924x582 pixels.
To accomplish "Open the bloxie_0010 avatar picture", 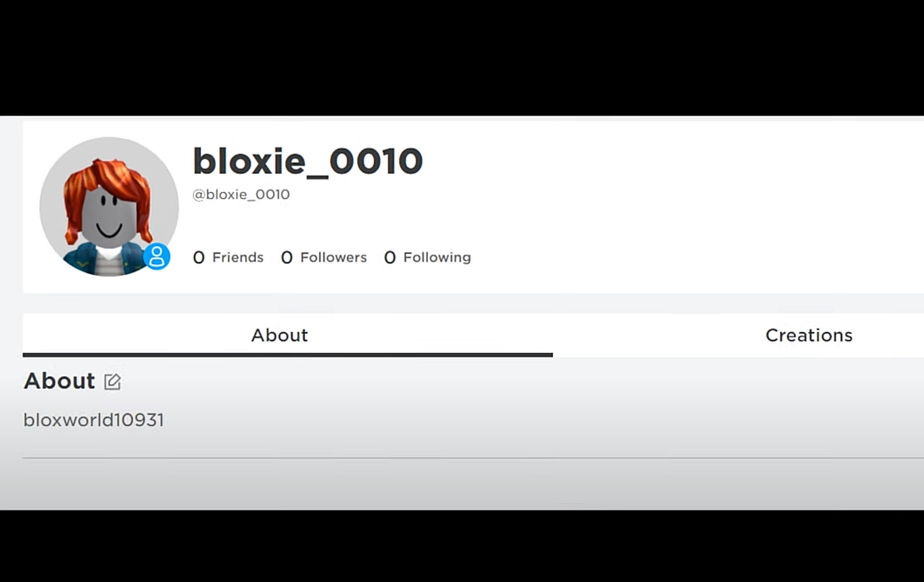I will point(109,206).
